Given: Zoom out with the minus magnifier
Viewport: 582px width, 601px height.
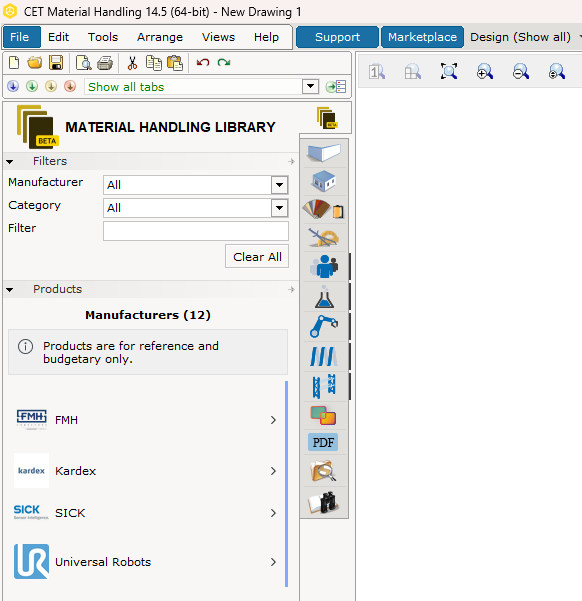Looking at the screenshot, I should 521,71.
